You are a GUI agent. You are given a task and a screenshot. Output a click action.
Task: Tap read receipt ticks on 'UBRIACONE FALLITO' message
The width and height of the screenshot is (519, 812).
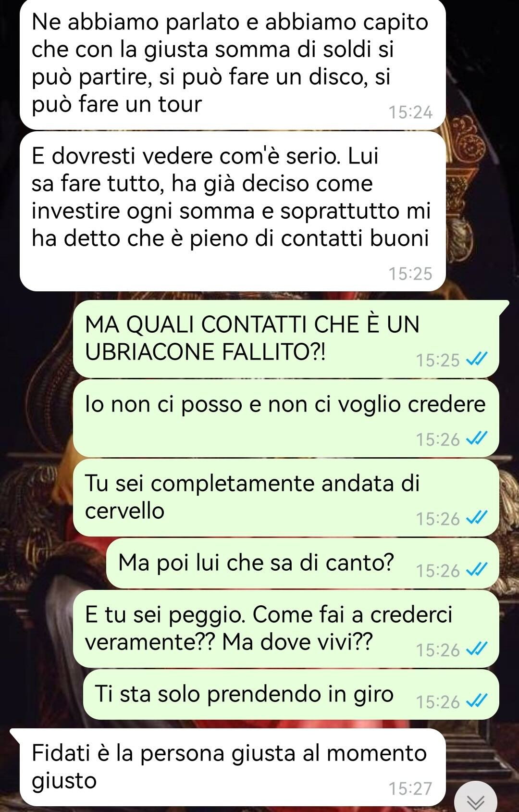coord(478,360)
